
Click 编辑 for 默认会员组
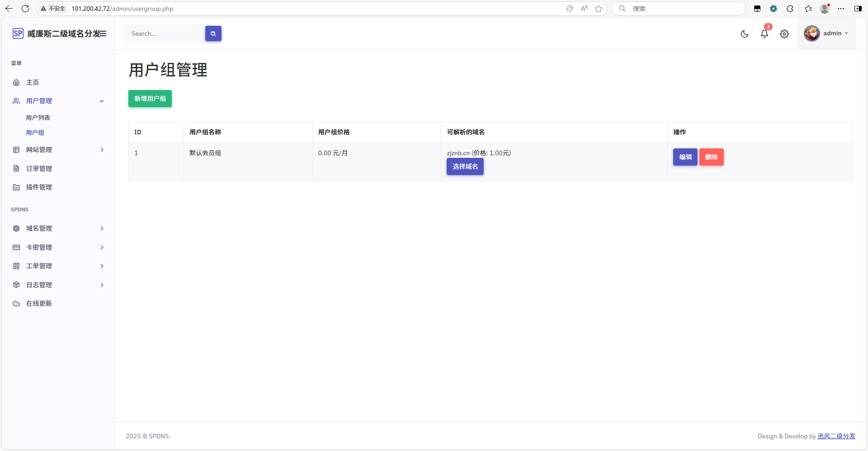pyautogui.click(x=685, y=157)
